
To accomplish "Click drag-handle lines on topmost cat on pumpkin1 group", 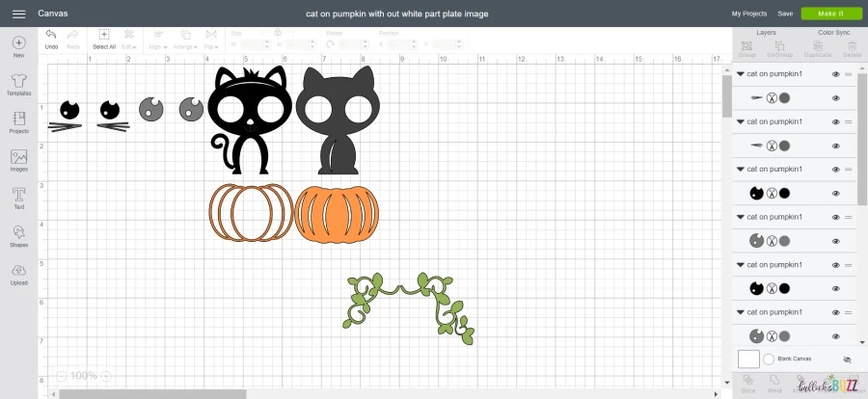I will (x=848, y=74).
